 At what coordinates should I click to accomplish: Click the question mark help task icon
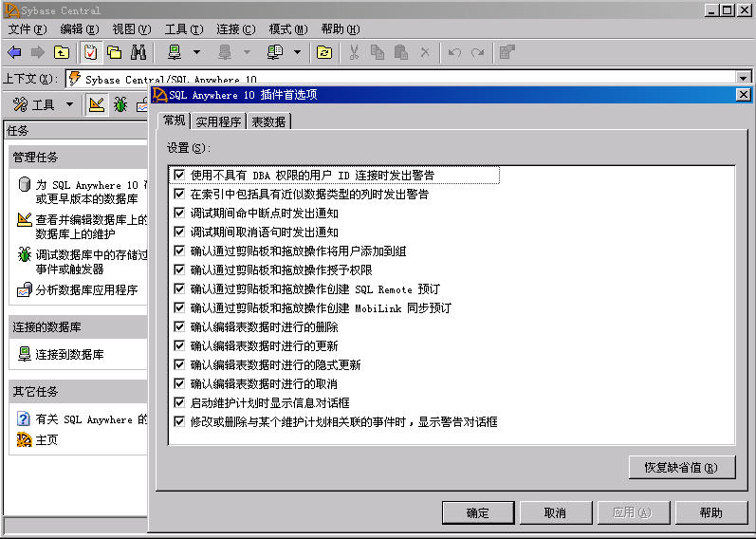point(23,418)
